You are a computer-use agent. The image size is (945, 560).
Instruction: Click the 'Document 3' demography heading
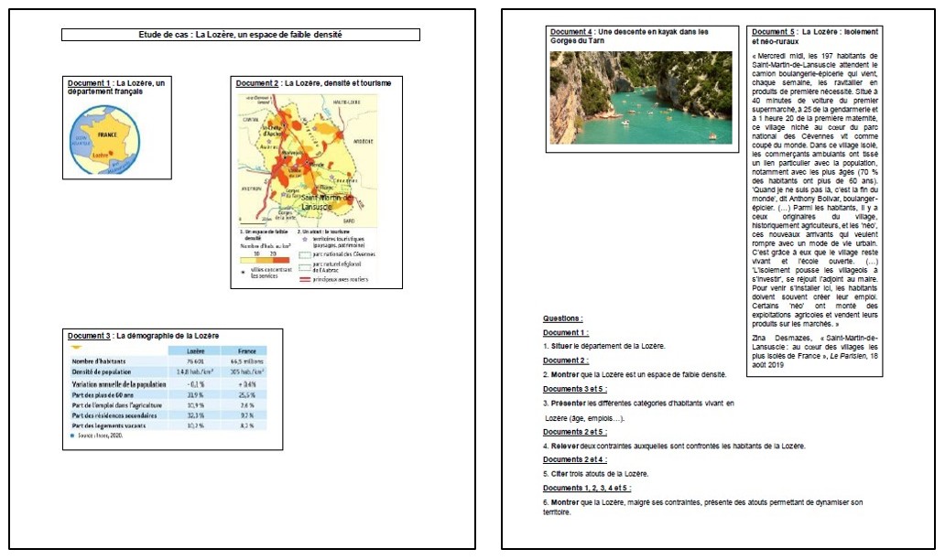point(144,336)
